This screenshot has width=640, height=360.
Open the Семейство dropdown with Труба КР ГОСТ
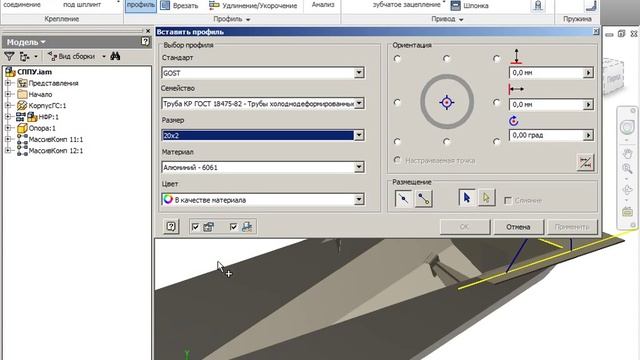point(263,104)
